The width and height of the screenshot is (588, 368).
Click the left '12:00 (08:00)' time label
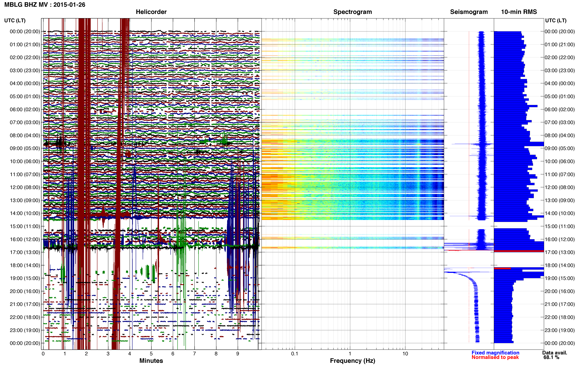pos(25,187)
